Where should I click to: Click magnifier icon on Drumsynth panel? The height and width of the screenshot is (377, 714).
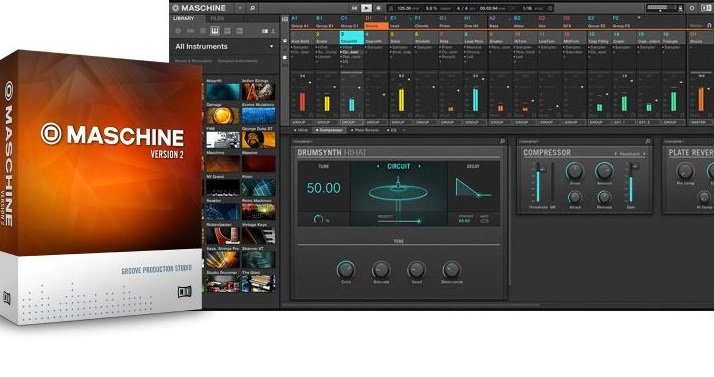click(x=502, y=142)
